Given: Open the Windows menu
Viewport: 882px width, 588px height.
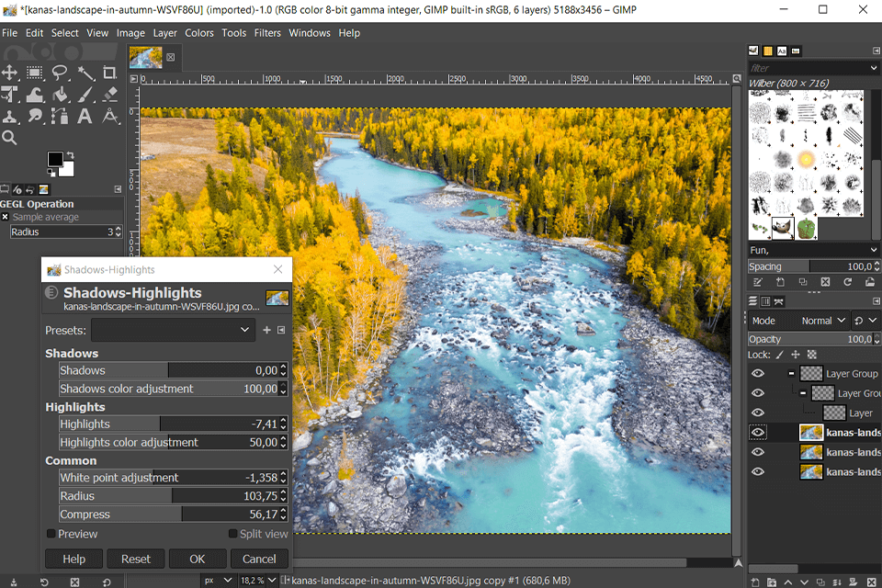Looking at the screenshot, I should [x=310, y=33].
